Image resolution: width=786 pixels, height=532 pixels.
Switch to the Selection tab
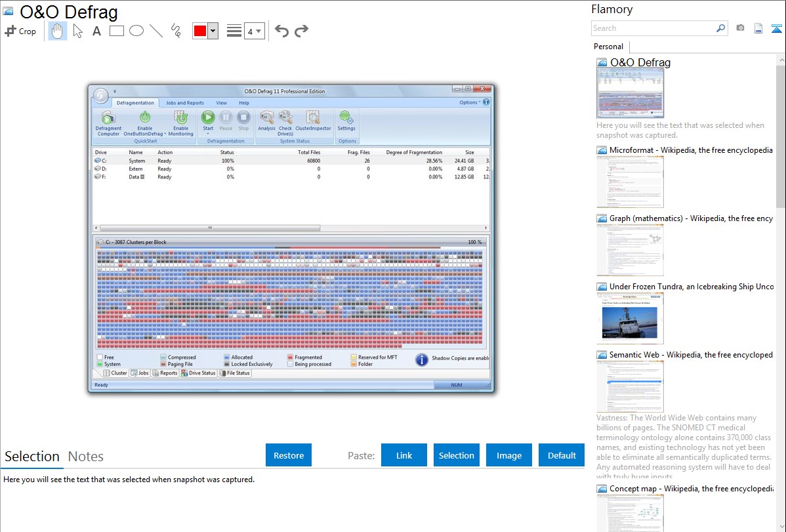[32, 457]
